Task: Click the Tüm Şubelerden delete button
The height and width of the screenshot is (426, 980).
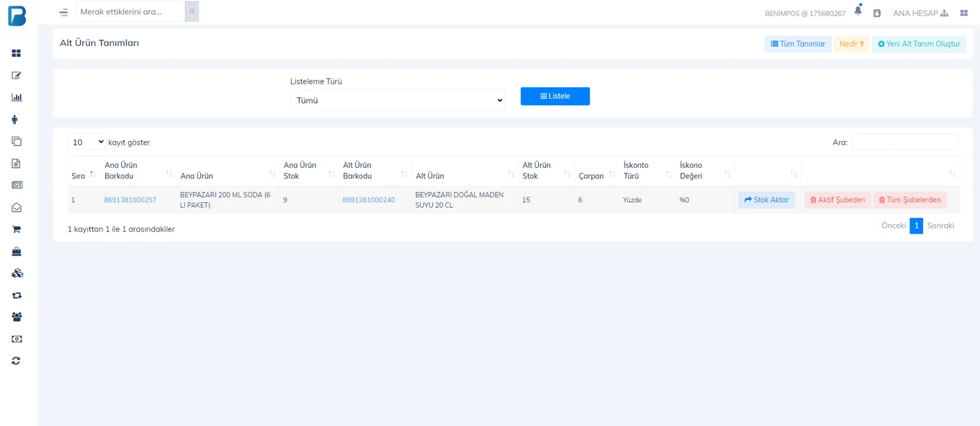Action: tap(910, 200)
